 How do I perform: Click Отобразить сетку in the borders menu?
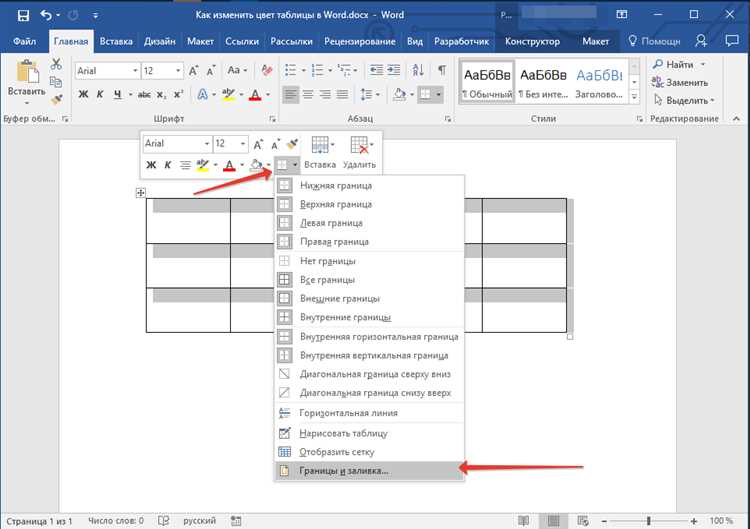(x=370, y=452)
